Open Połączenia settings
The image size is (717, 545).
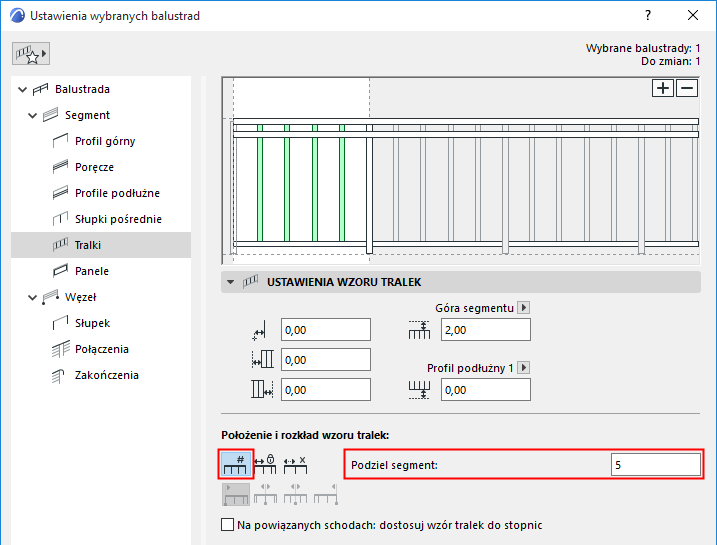[x=102, y=349]
